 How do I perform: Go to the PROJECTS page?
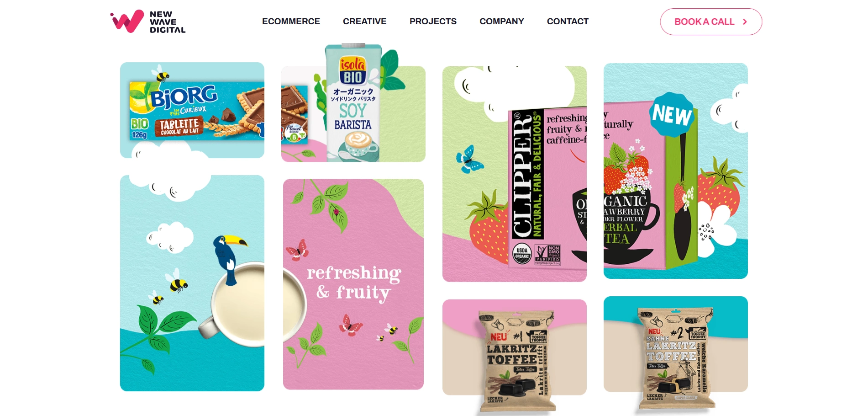433,21
